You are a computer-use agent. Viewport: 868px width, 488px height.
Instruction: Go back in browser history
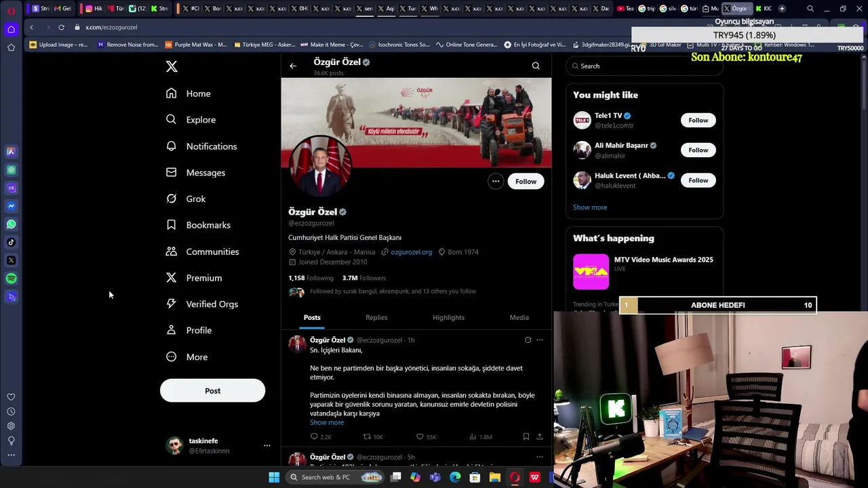31,27
